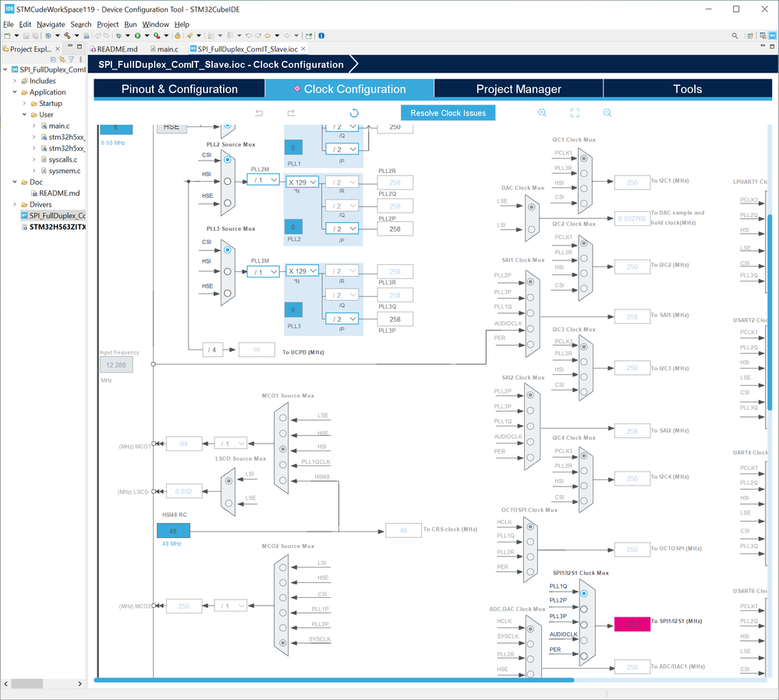
Task: Collapse the Application folder
Action: tap(14, 92)
